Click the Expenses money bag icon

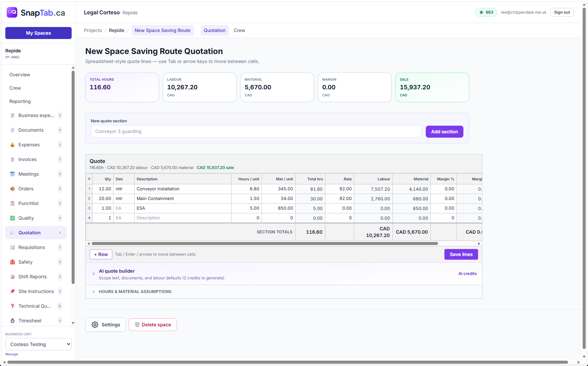click(x=12, y=145)
